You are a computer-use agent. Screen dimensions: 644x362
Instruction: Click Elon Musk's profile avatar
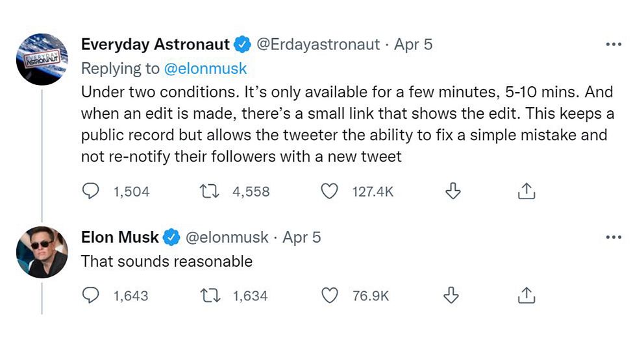point(42,252)
